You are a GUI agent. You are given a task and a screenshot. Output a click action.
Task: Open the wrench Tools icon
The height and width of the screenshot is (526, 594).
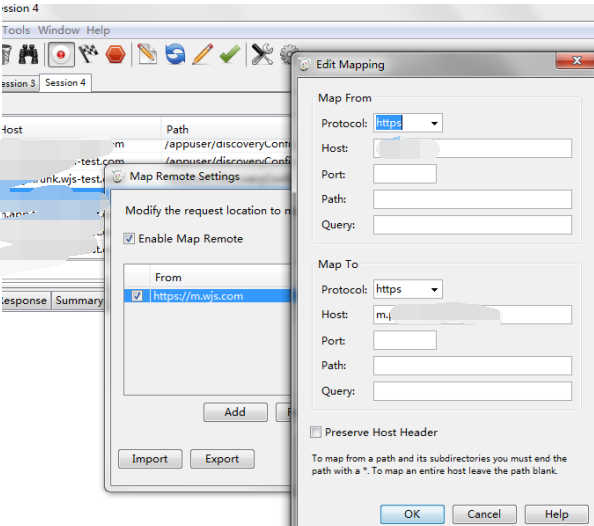(262, 55)
